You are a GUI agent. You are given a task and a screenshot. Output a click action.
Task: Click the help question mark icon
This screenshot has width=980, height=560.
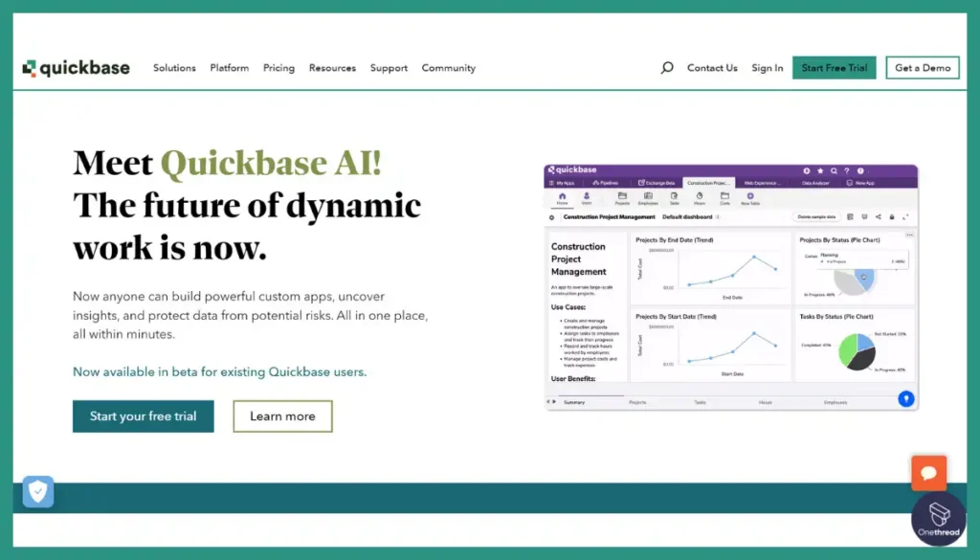click(847, 170)
